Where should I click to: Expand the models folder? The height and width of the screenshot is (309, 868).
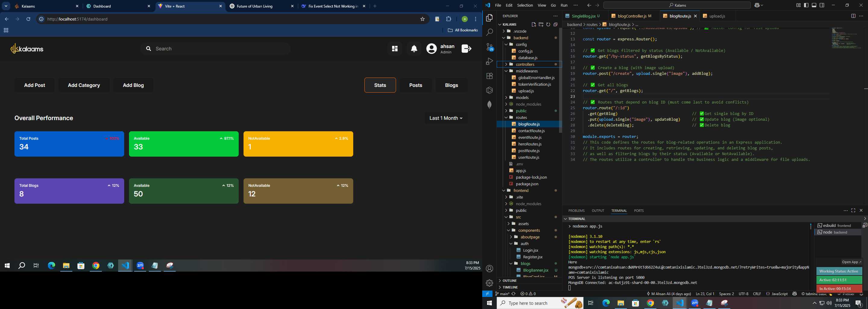click(x=529, y=97)
